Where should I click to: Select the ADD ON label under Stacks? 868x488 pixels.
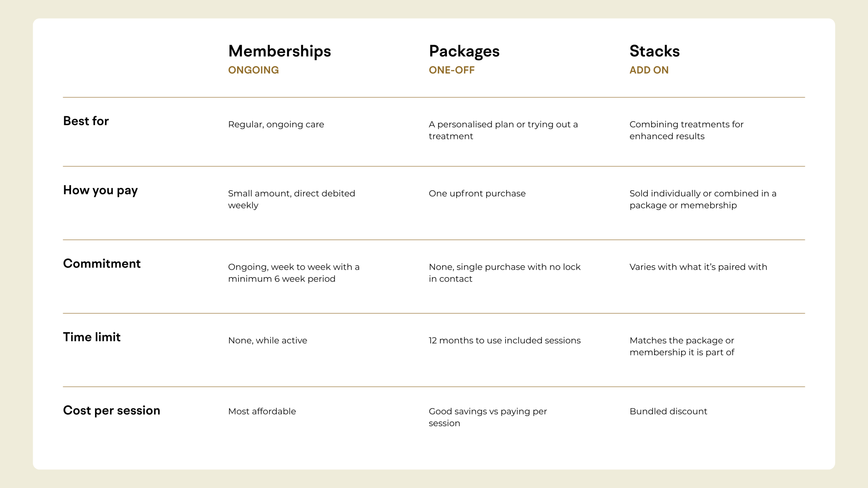point(649,70)
